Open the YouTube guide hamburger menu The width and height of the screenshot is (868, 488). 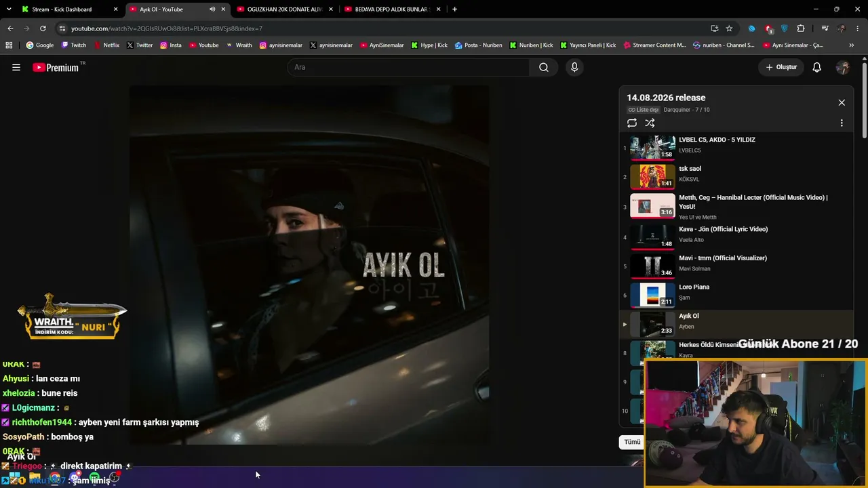click(16, 67)
